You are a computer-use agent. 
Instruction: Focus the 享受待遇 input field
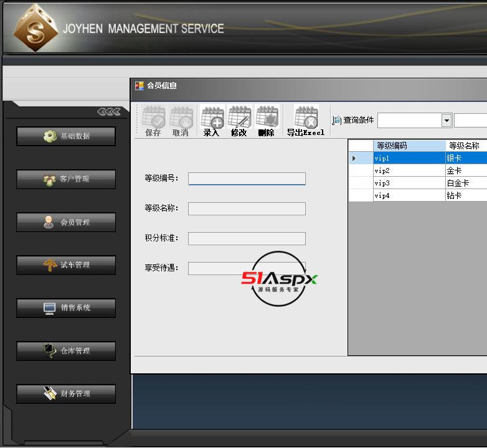point(247,268)
